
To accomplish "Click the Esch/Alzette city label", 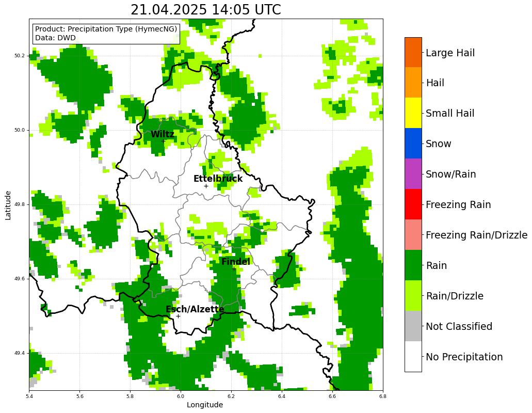I will pos(195,309).
